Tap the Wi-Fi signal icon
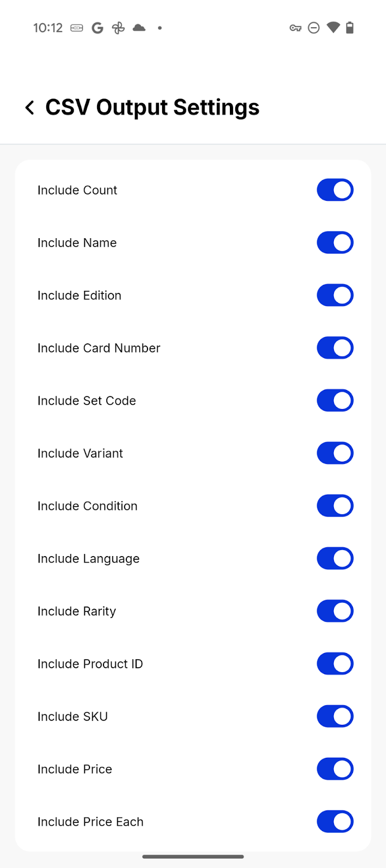386x868 pixels. click(333, 28)
